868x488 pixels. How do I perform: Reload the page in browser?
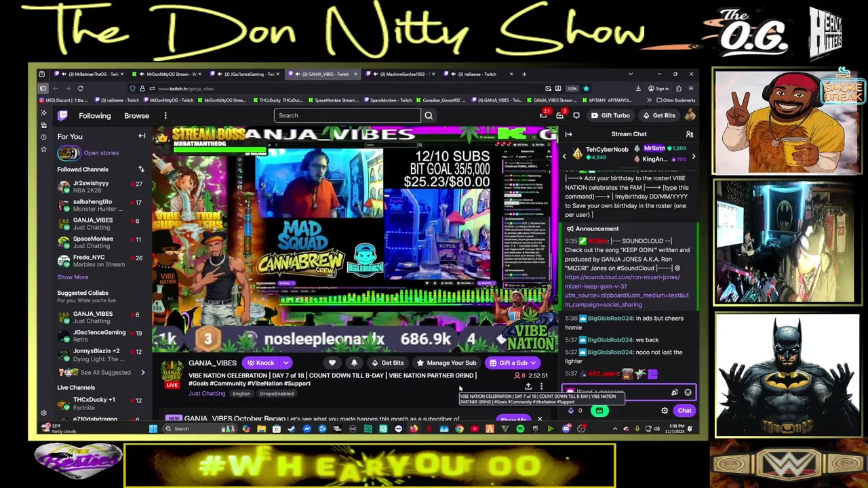pyautogui.click(x=80, y=88)
